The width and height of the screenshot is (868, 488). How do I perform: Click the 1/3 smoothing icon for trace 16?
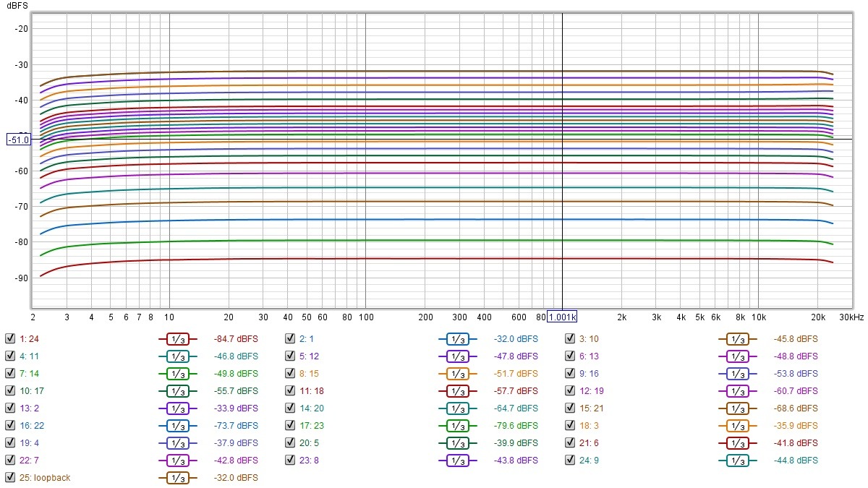737,373
